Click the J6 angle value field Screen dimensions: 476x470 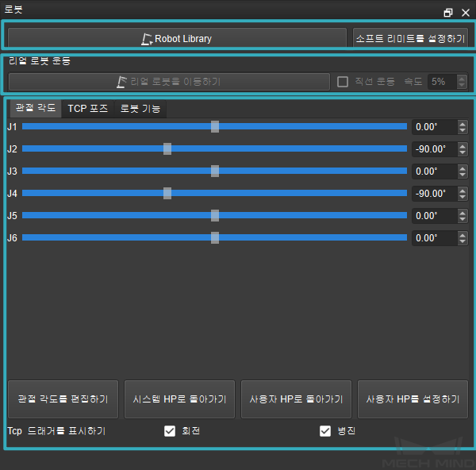click(x=435, y=238)
